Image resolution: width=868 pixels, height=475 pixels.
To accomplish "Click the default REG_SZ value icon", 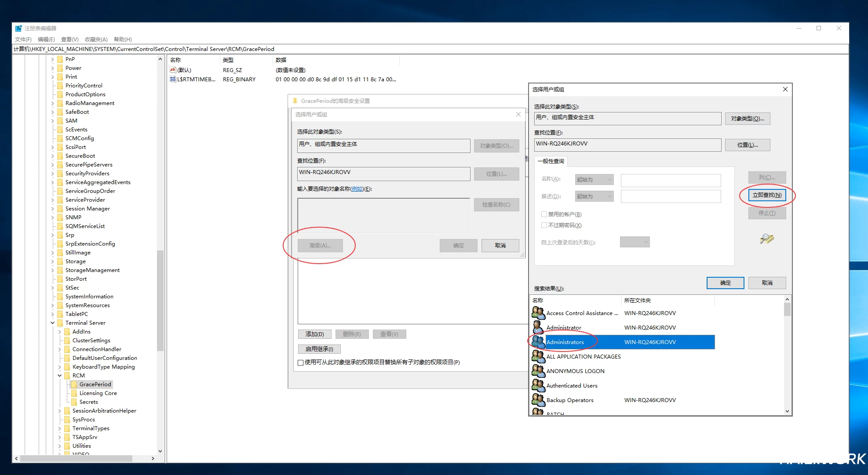I will (173, 70).
